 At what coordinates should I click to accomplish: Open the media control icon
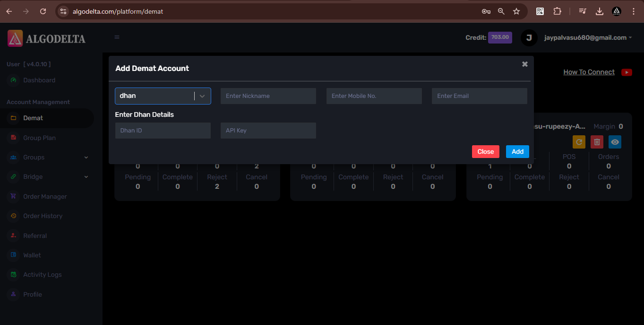583,11
